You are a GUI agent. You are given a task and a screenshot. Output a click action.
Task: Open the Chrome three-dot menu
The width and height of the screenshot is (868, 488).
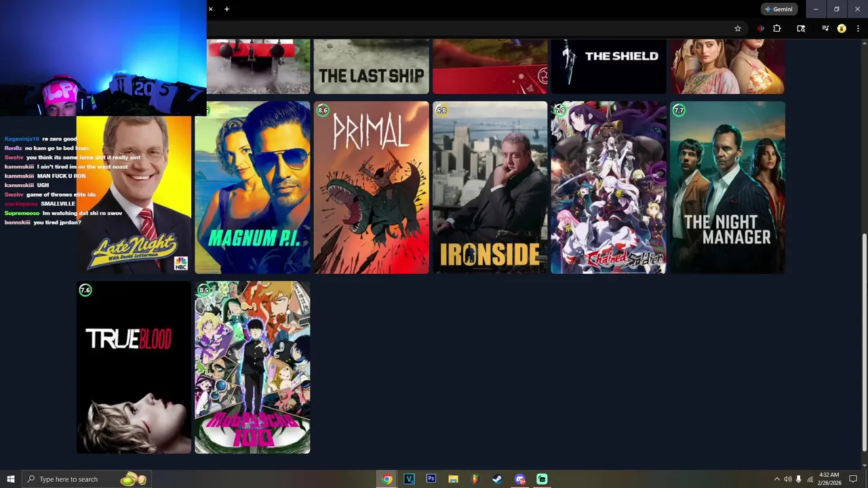click(x=858, y=28)
